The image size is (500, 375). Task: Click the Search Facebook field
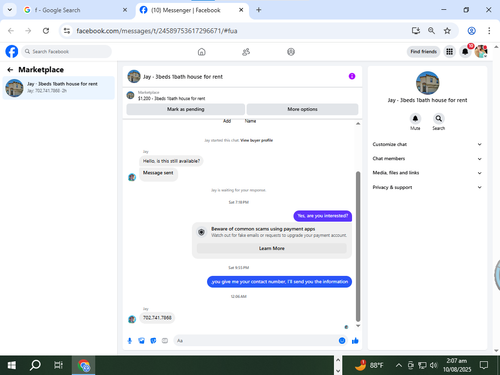point(67,52)
